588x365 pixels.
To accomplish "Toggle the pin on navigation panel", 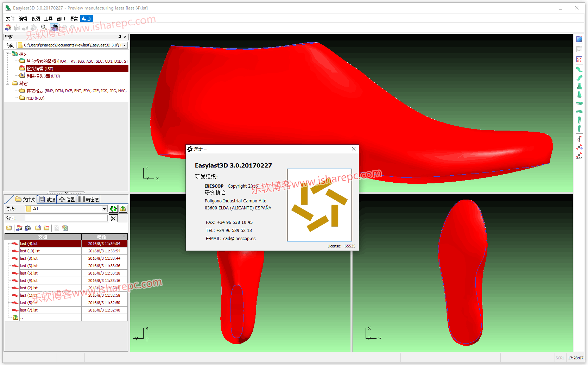I will (x=120, y=37).
